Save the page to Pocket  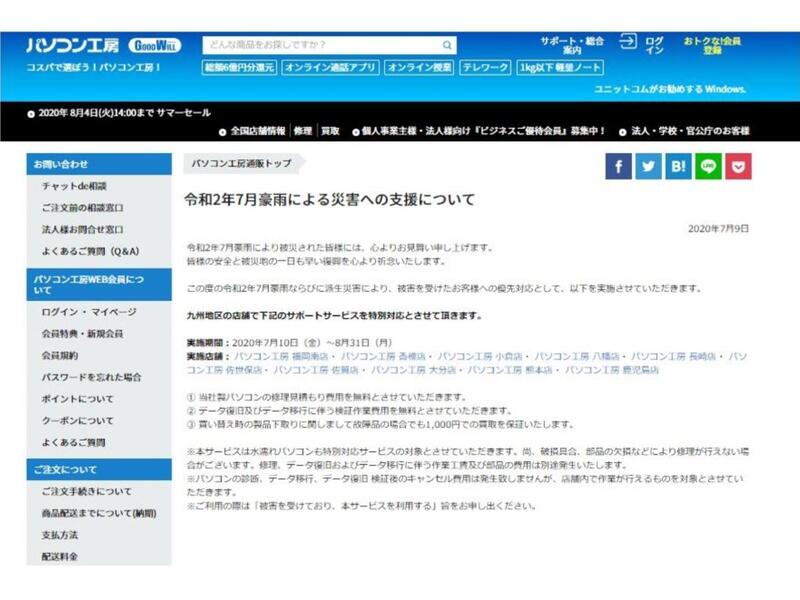pos(738,166)
